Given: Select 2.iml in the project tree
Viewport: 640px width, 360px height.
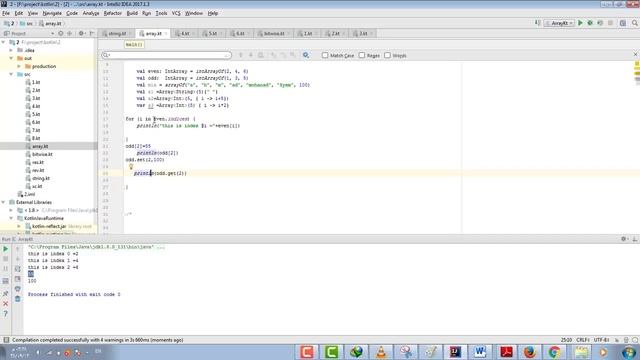Looking at the screenshot, I should pos(29,194).
